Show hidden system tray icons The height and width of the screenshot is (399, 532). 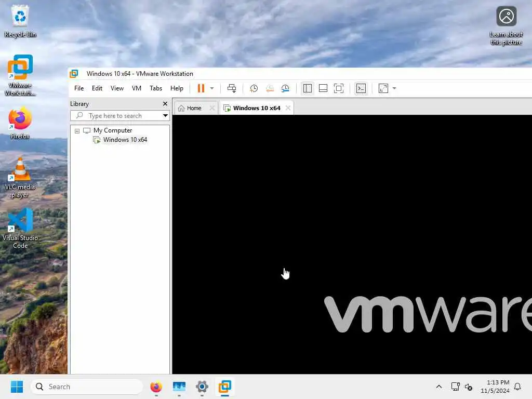[438, 387]
